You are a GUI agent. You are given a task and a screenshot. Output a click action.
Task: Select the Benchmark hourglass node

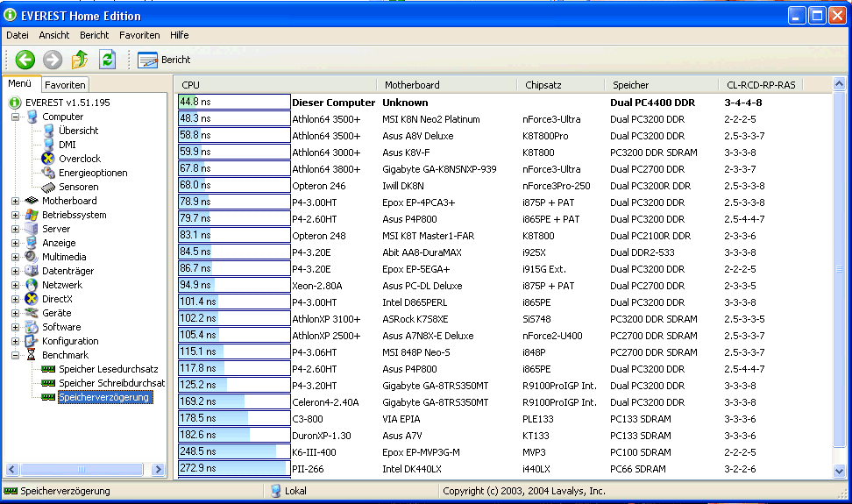[32, 355]
